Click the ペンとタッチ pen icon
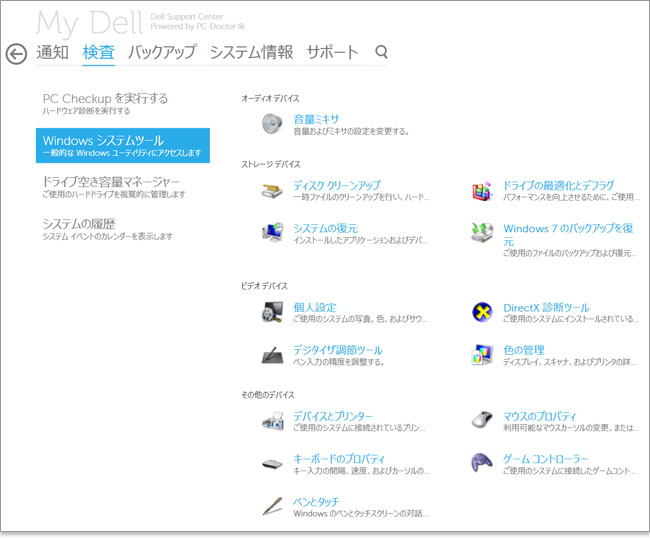Screen dimensions: 650x539 coord(272,506)
